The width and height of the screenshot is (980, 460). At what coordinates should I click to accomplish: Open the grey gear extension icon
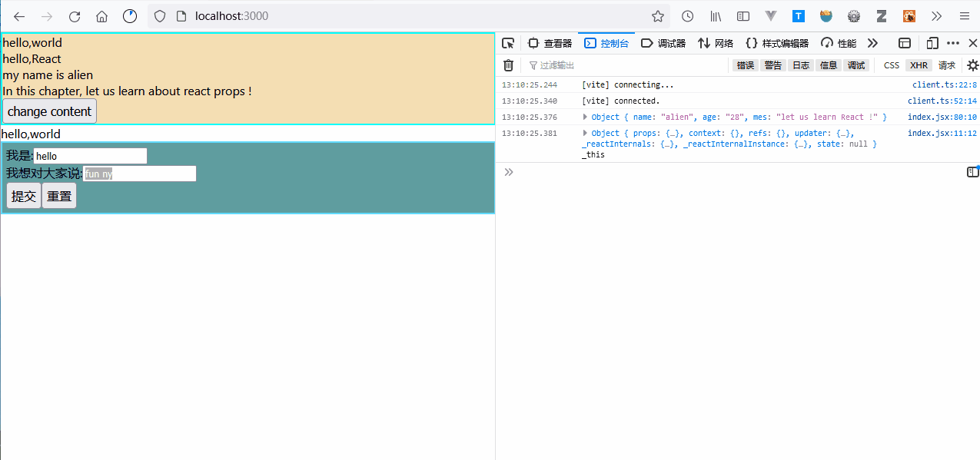pos(854,16)
